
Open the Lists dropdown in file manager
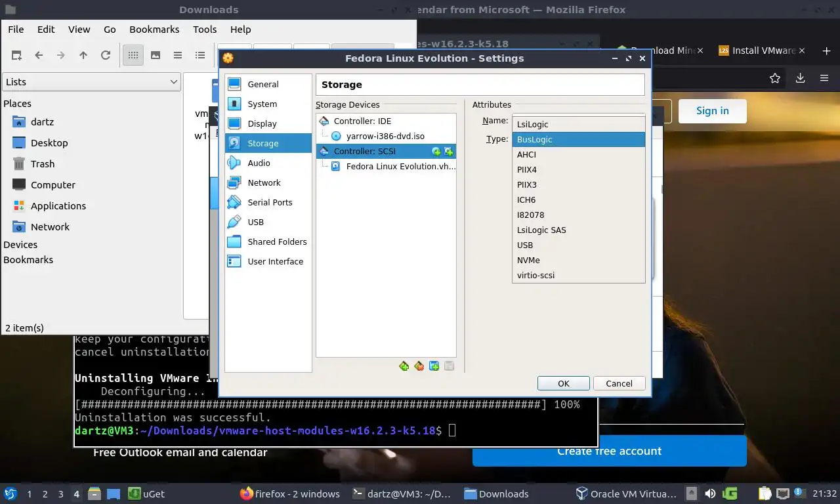[x=91, y=82]
